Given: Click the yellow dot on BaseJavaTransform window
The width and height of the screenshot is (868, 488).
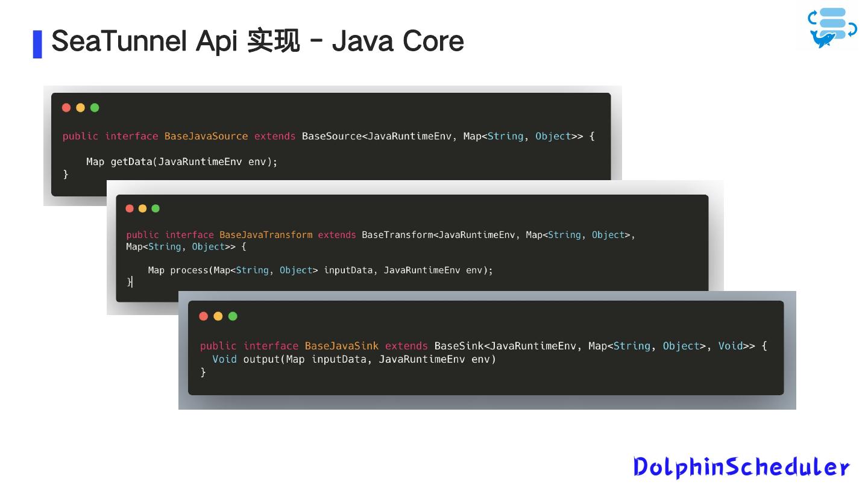Looking at the screenshot, I should pos(143,208).
